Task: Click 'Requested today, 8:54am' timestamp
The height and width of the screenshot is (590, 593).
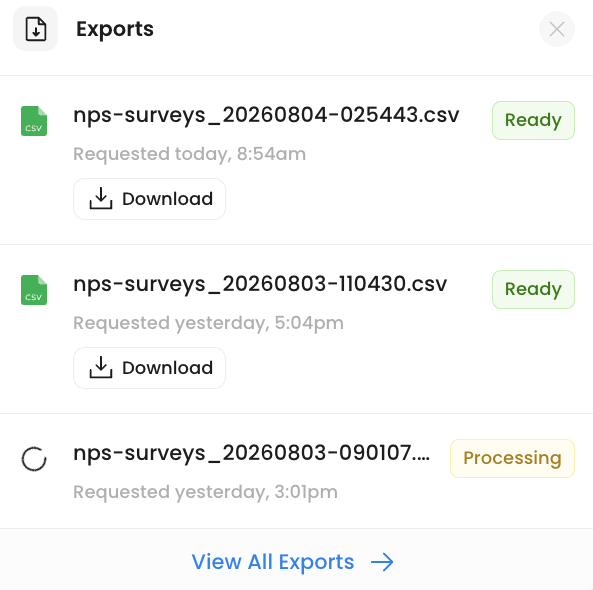Action: (189, 154)
